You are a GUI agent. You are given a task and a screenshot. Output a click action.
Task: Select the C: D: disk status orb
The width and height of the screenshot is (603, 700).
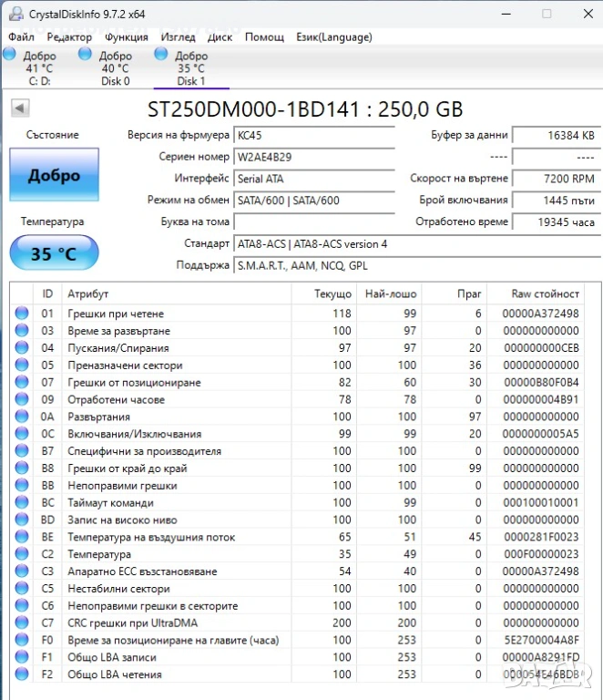pos(9,55)
